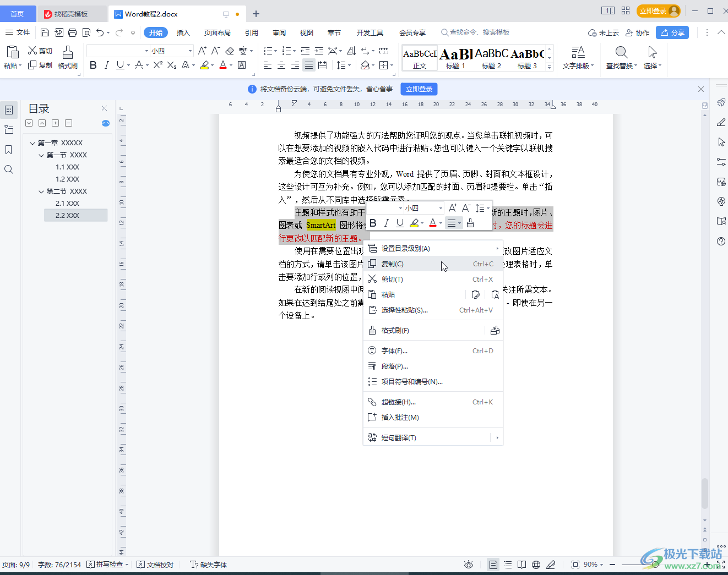Toggle Bold in the mini toolbar

click(373, 223)
